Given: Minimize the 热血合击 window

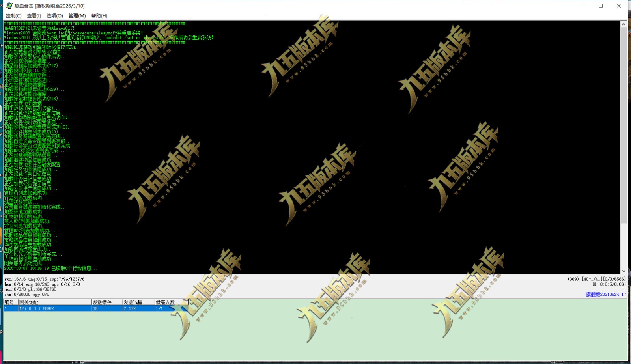Looking at the screenshot, I should click(x=583, y=6).
